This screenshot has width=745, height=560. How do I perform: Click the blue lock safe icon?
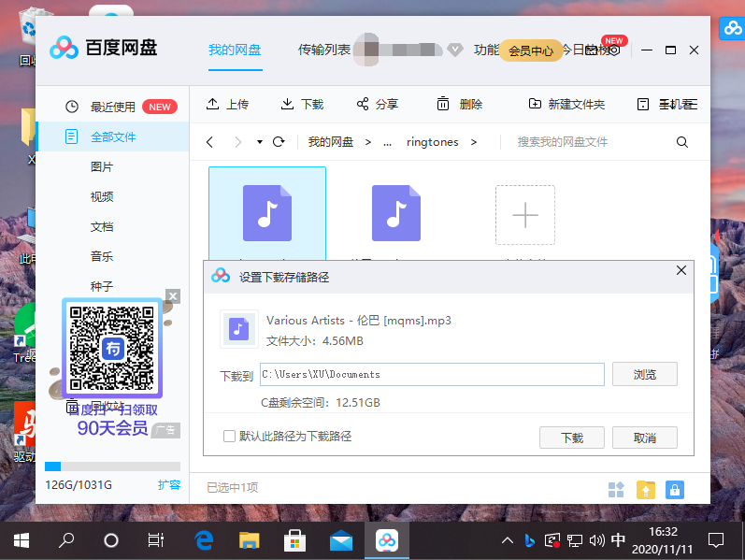674,489
